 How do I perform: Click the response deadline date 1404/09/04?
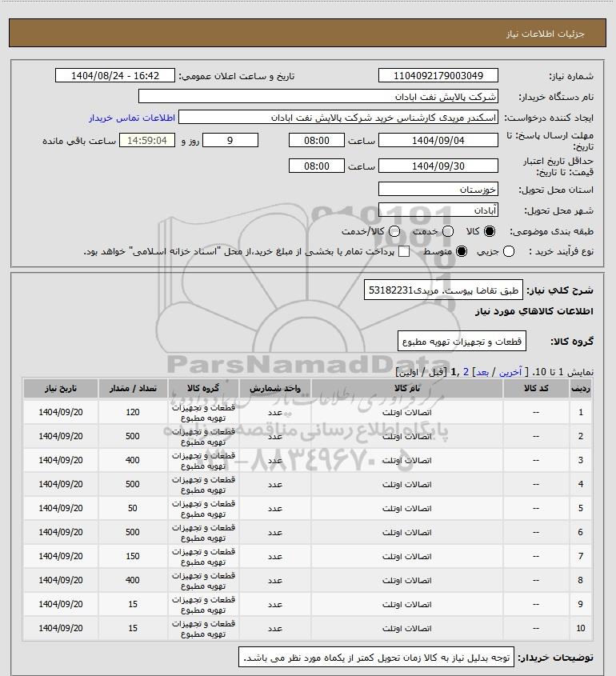pos(438,140)
